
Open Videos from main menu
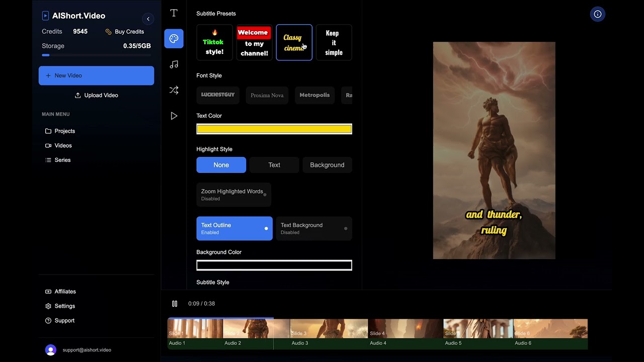pyautogui.click(x=58, y=145)
